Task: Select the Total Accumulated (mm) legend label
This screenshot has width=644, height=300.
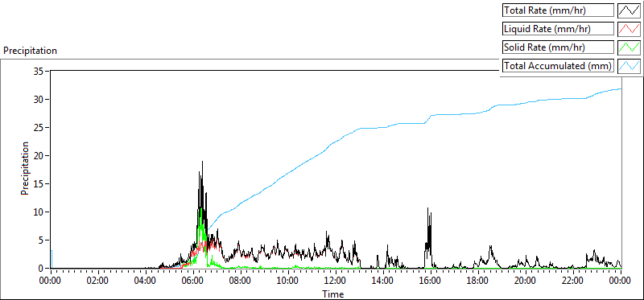Action: [x=558, y=65]
